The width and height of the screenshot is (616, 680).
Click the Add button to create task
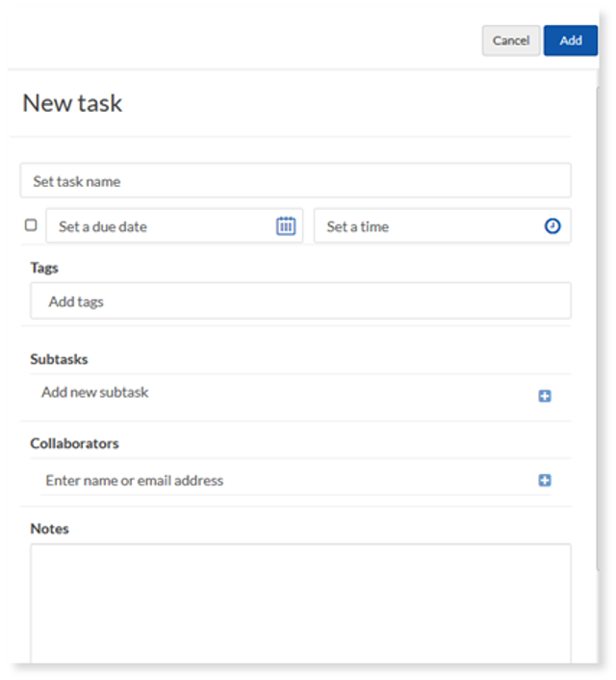click(571, 40)
